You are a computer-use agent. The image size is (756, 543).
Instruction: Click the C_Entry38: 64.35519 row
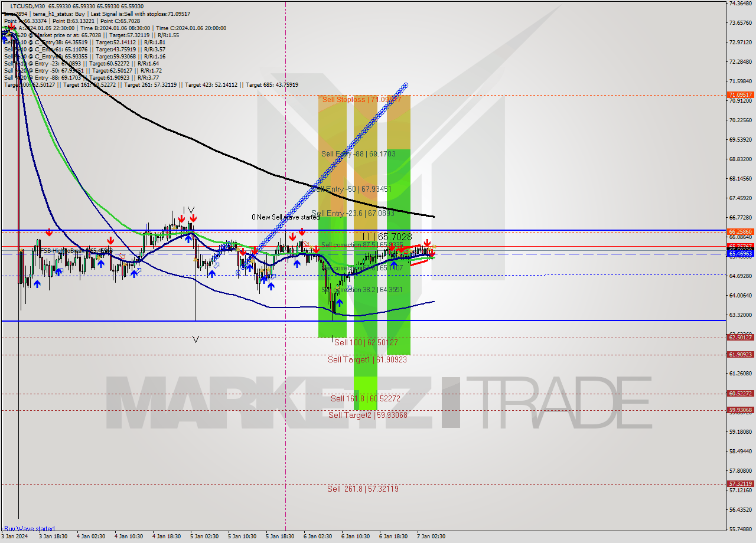coord(84,42)
